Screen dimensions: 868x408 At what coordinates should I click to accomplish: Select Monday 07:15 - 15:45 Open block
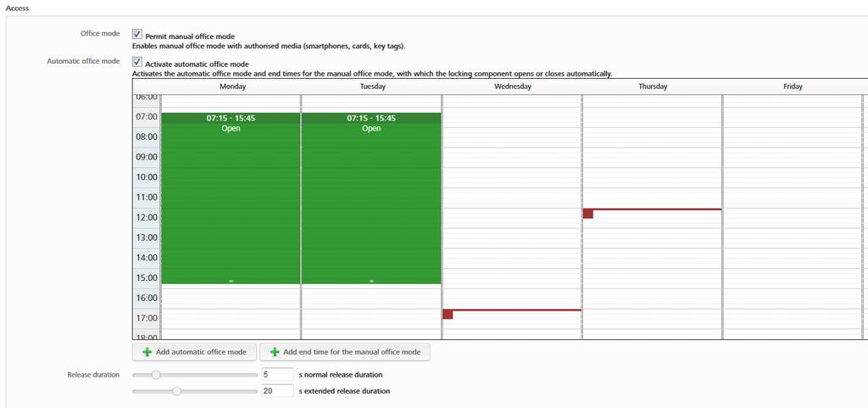click(231, 198)
